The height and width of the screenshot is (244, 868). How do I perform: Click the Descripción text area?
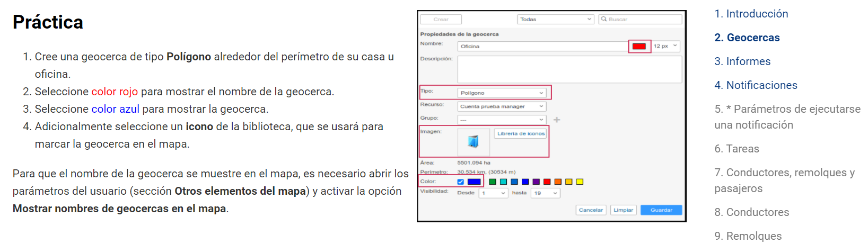pyautogui.click(x=569, y=69)
